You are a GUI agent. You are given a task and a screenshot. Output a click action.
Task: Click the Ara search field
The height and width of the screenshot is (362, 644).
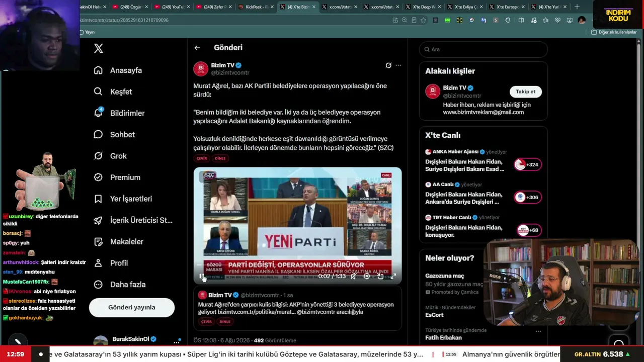coord(483,49)
